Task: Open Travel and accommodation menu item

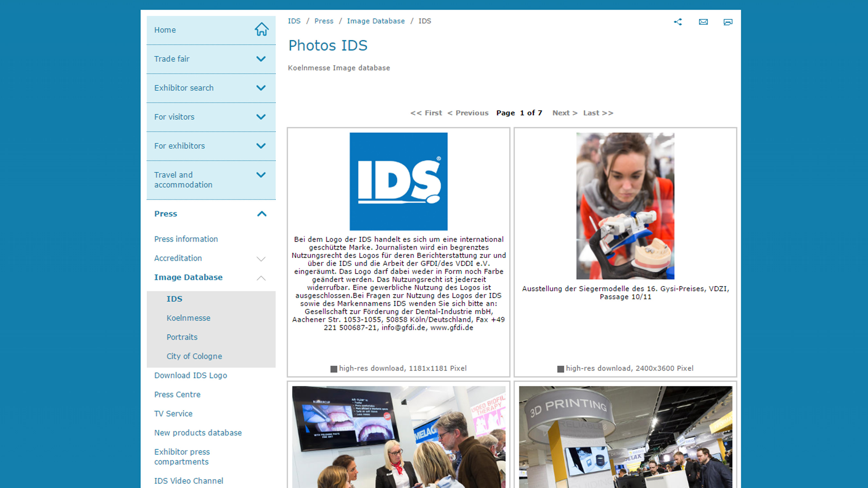Action: 183,180
